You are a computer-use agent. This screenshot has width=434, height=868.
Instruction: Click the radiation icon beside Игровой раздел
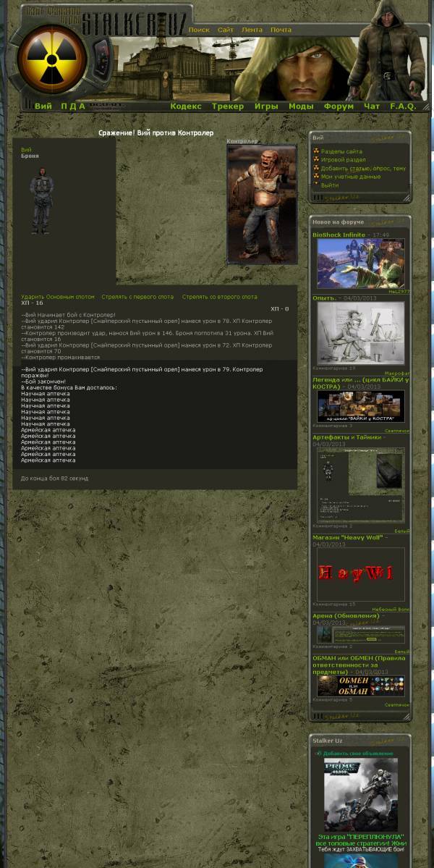click(316, 160)
